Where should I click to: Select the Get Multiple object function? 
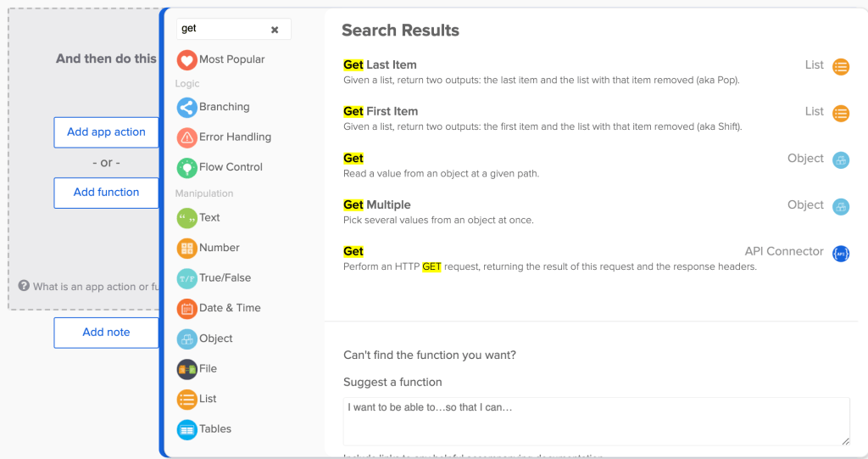[x=377, y=205]
